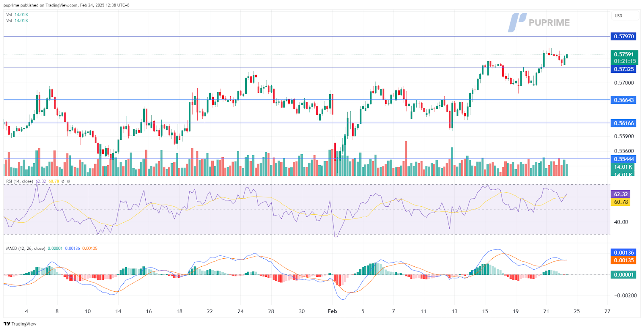Click date 11 on the time axis
The image size is (644, 330).
(424, 311)
